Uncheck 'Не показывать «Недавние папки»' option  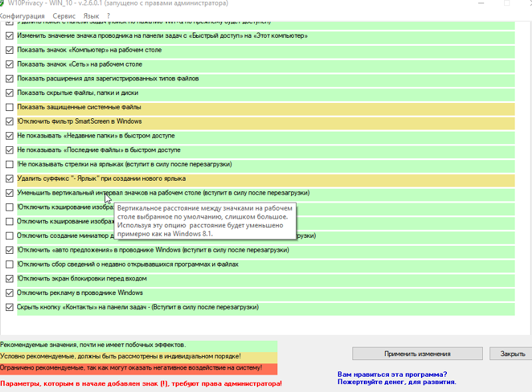[x=9, y=136]
